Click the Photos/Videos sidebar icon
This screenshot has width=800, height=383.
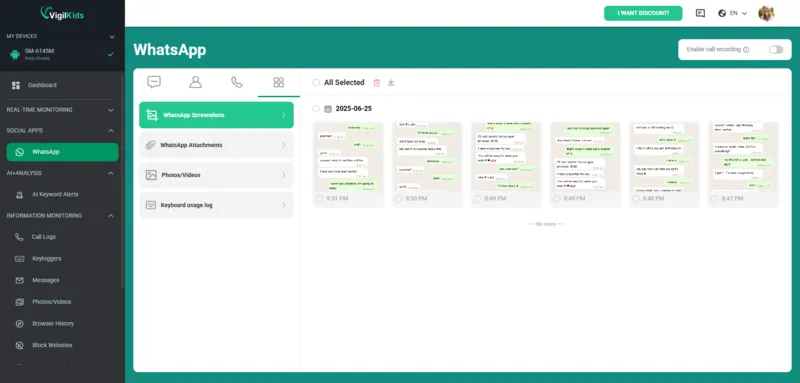coord(19,302)
